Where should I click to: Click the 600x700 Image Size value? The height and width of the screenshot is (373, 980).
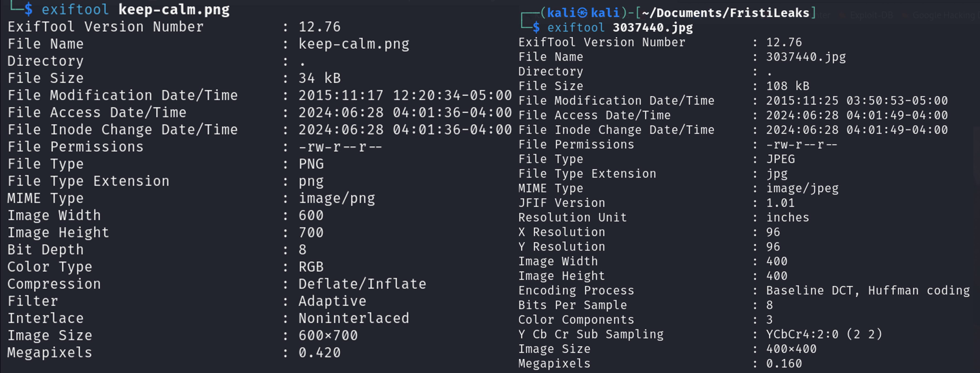click(328, 335)
